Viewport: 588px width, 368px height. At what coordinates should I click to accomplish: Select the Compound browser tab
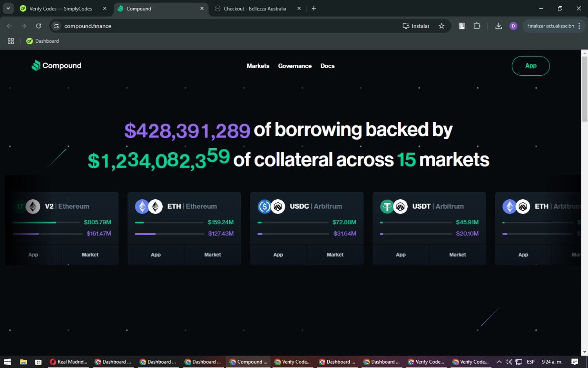click(x=161, y=9)
